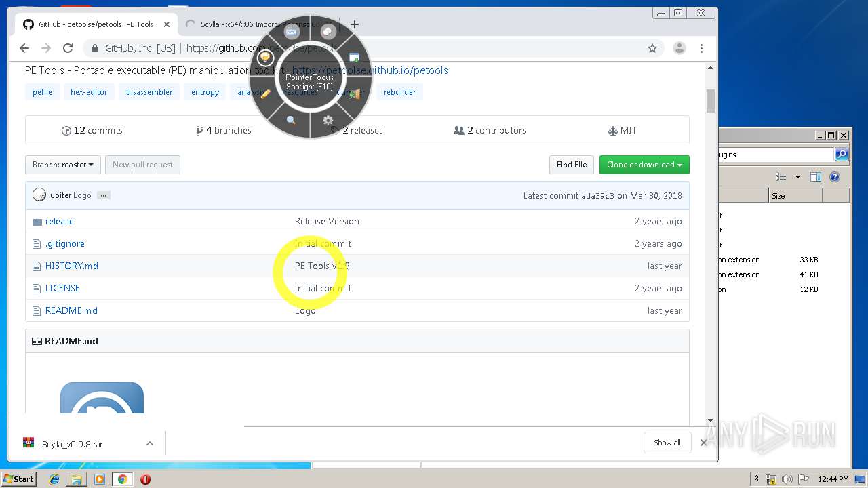This screenshot has height=488, width=868.
Task: Expand the Scylla_v0.9.8.rar download options arrow
Action: click(150, 443)
